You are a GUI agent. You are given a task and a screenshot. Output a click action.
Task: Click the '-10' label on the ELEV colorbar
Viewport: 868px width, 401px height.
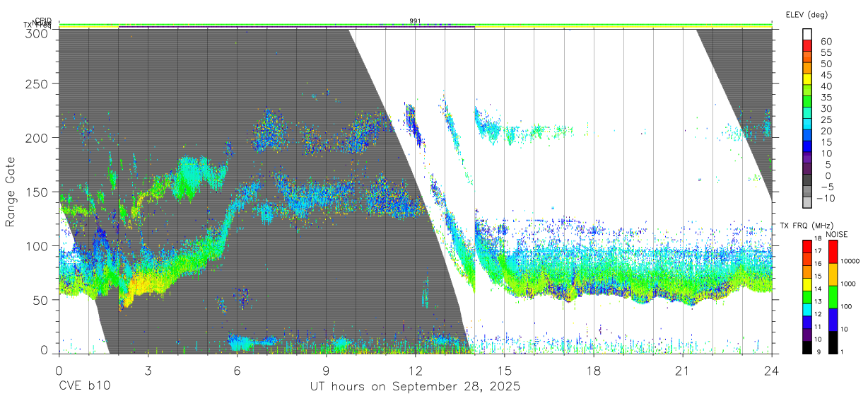point(826,198)
